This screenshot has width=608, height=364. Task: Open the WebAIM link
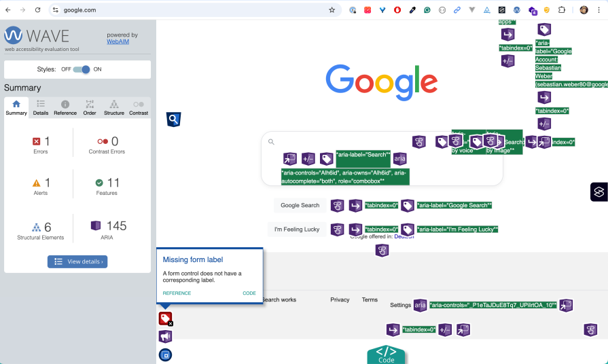118,41
